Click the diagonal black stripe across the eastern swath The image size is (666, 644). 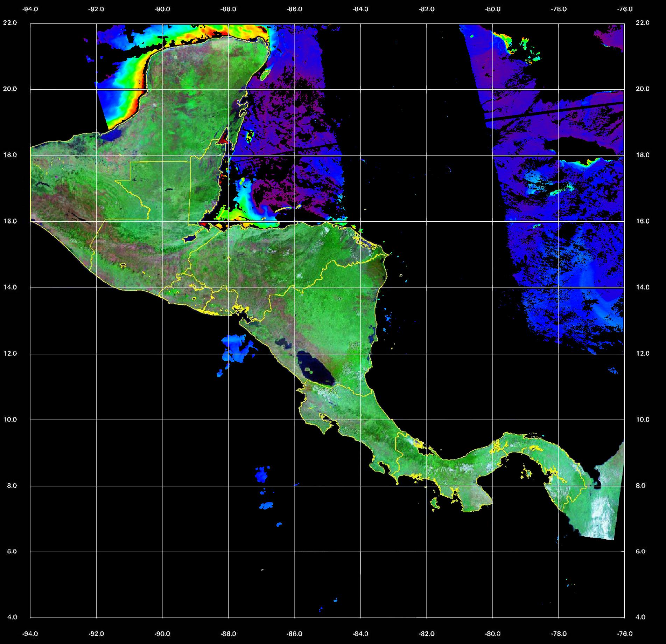pyautogui.click(x=553, y=111)
